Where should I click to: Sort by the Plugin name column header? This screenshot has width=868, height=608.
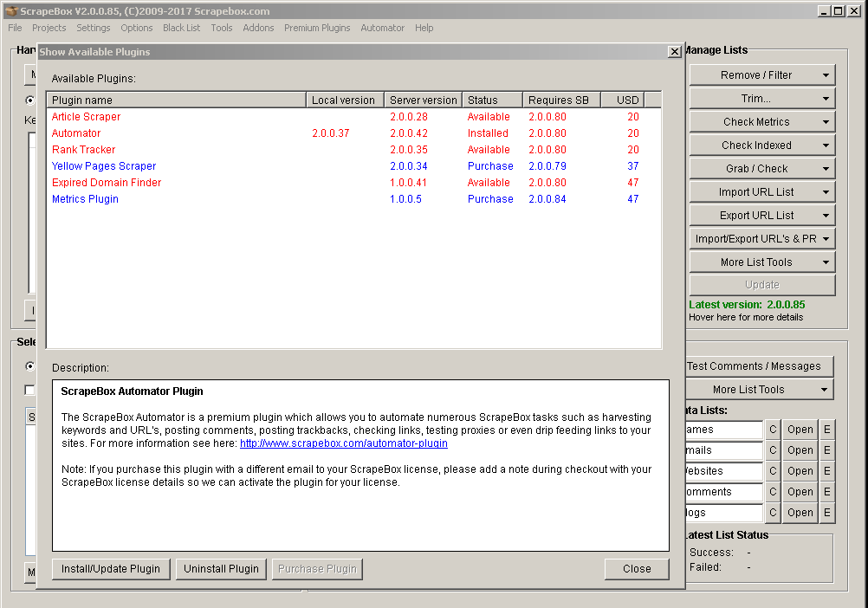(x=176, y=100)
